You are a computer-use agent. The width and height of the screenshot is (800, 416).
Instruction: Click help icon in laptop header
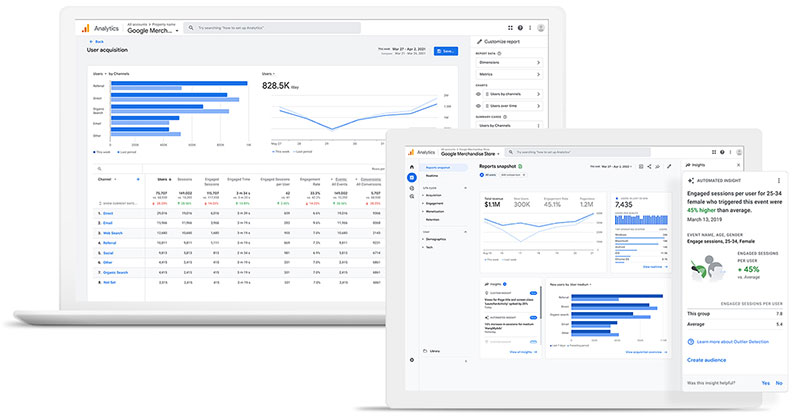pyautogui.click(x=520, y=28)
